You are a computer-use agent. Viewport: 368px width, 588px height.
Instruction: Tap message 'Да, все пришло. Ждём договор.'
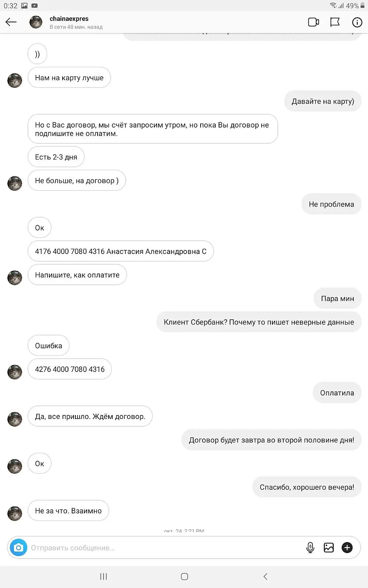pos(90,416)
